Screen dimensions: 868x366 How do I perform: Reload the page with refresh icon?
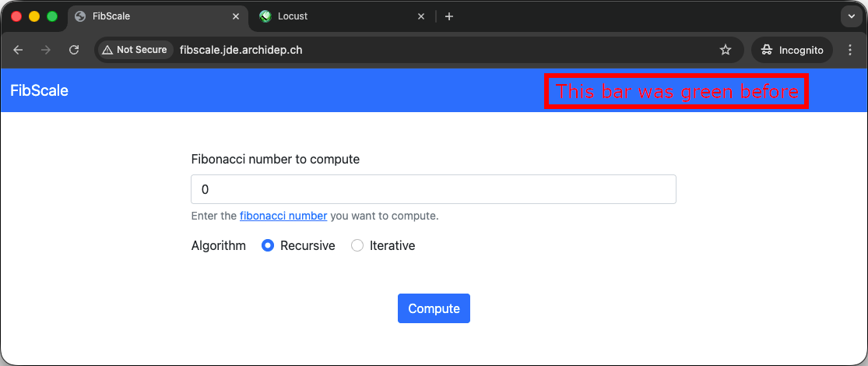(74, 50)
